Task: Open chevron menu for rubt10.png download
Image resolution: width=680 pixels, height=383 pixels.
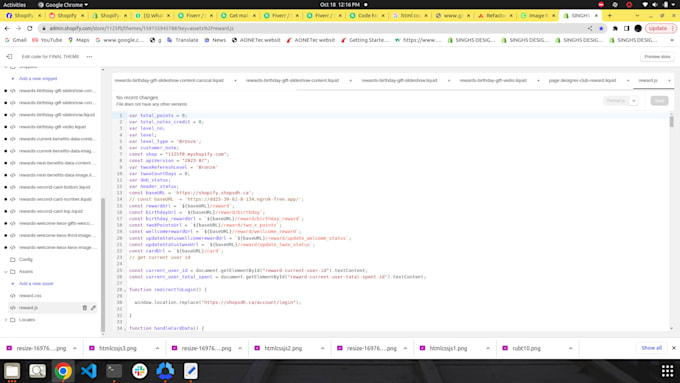Action: click(570, 348)
